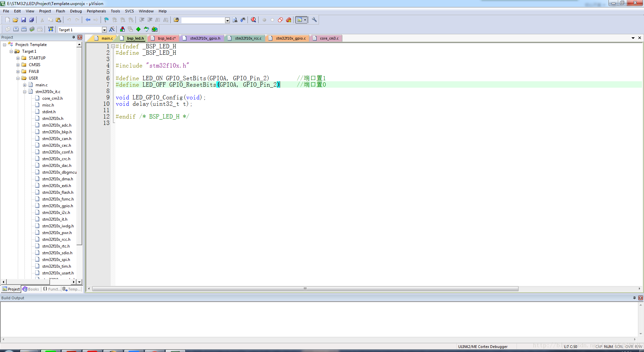Close the Build Output panel
Image resolution: width=644 pixels, height=352 pixels.
[x=641, y=298]
